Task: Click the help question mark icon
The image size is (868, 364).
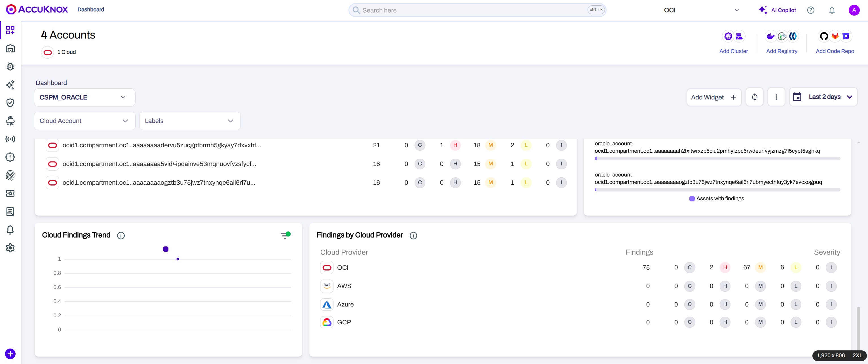Action: pos(810,10)
